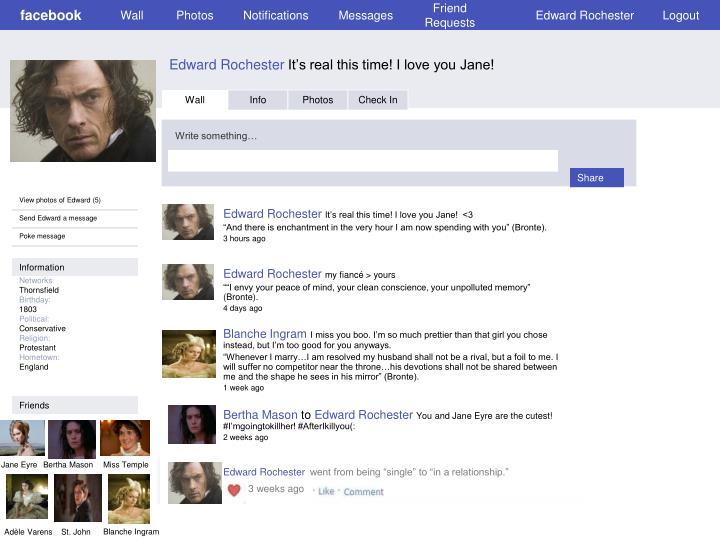Open Photos in the top navigation bar
This screenshot has height=540, width=720.
click(195, 15)
